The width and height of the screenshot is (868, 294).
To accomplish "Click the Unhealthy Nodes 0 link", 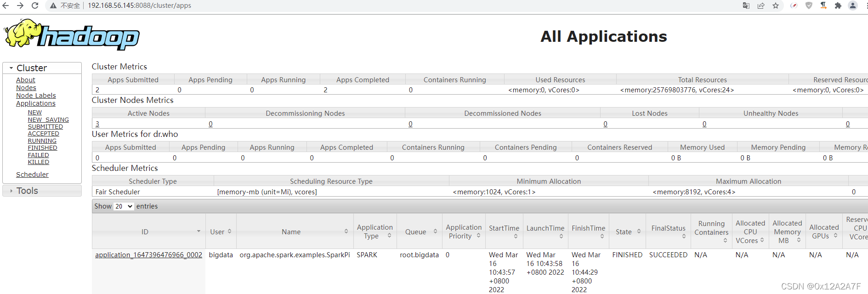I will point(704,124).
